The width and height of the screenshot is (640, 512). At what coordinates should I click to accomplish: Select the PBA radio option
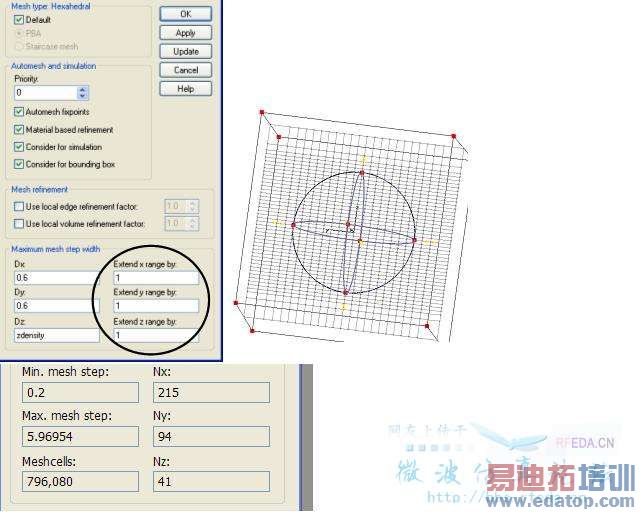(19, 33)
